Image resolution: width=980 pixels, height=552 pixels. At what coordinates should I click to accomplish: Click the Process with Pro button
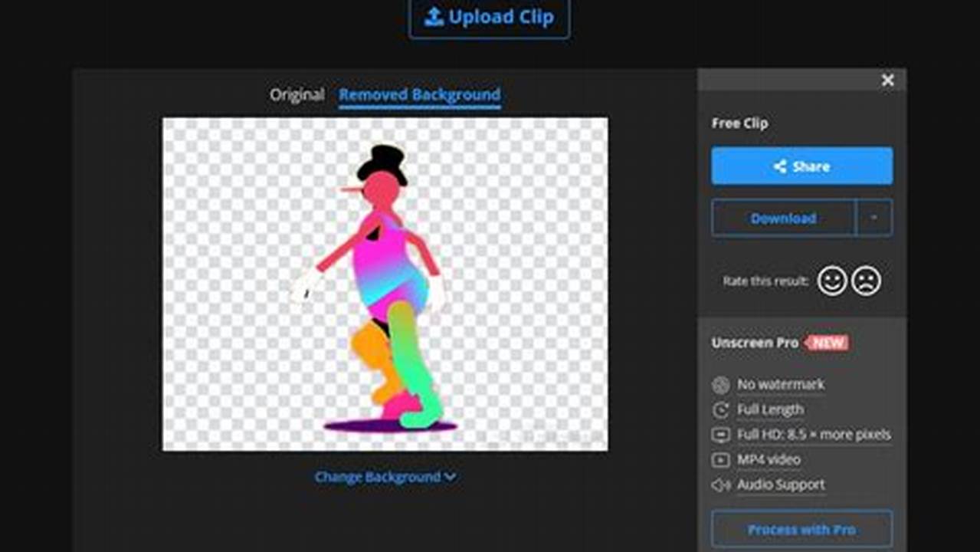[x=801, y=528]
